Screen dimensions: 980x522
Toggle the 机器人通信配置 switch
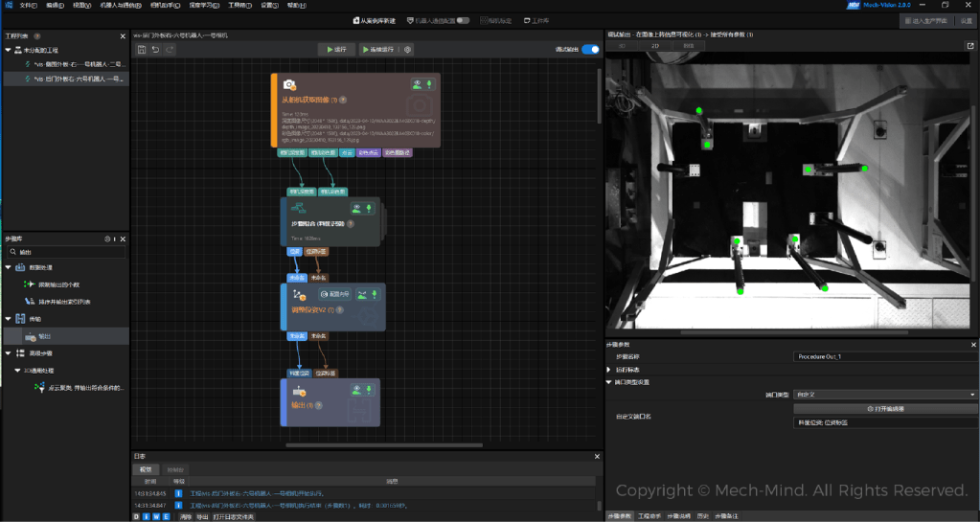(464, 20)
